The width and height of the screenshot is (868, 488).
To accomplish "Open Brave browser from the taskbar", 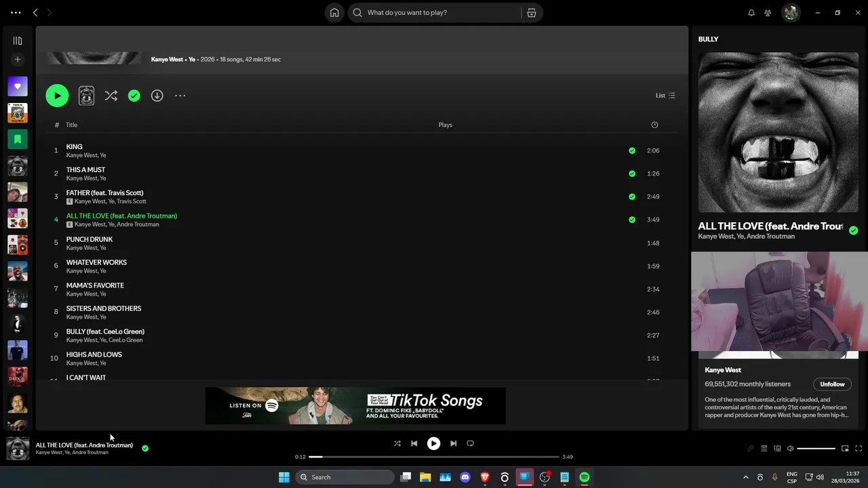I will pos(485,477).
